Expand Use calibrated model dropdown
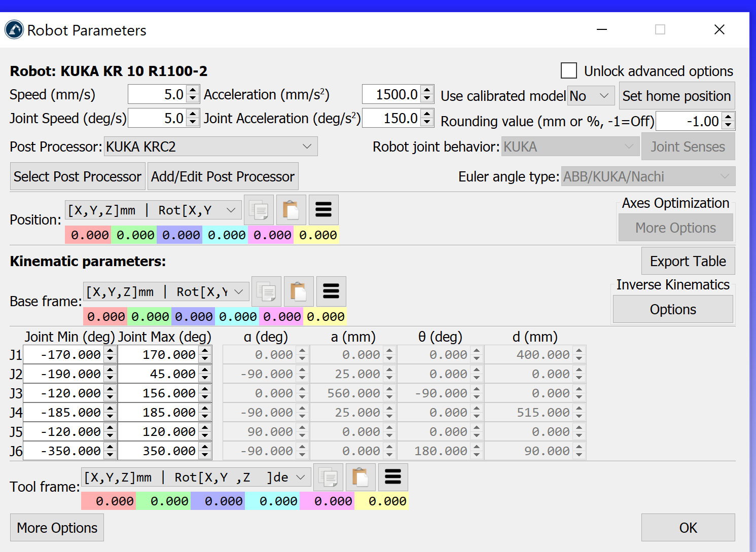This screenshot has width=756, height=552. (591, 96)
